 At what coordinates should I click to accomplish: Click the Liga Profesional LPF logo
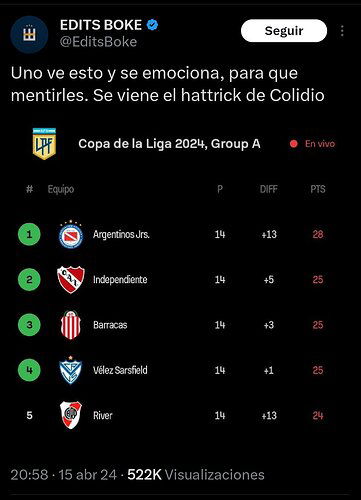(44, 143)
